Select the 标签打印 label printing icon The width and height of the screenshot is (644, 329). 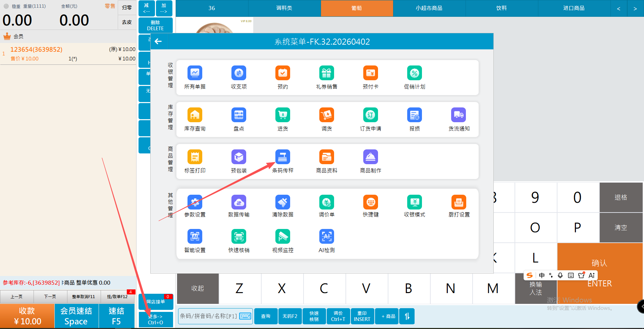tap(195, 157)
